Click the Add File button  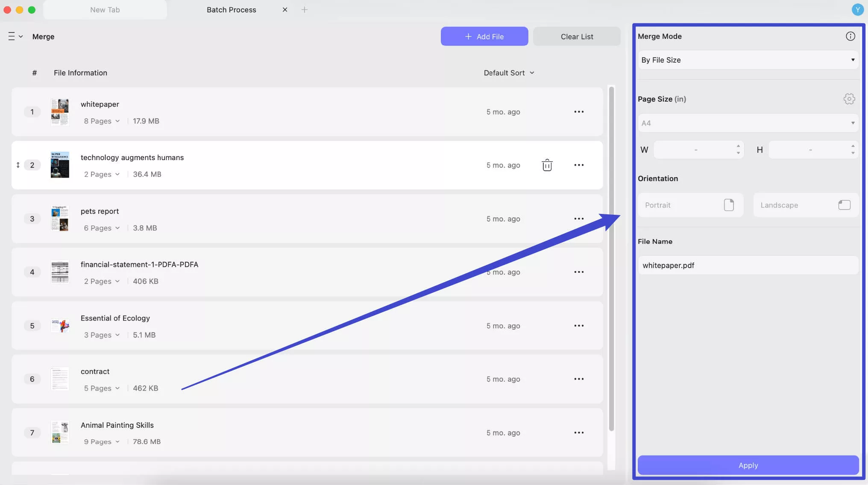pos(484,36)
